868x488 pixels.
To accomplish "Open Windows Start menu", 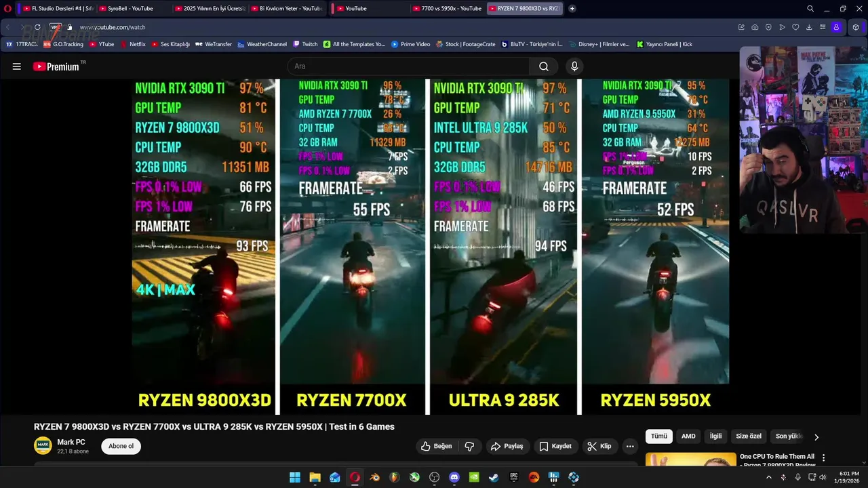I will (x=295, y=477).
